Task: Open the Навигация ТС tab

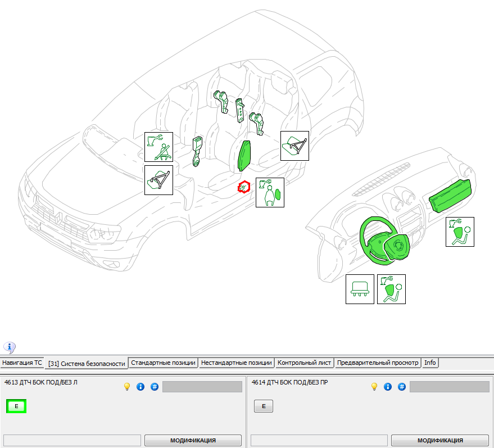Action: click(x=22, y=363)
